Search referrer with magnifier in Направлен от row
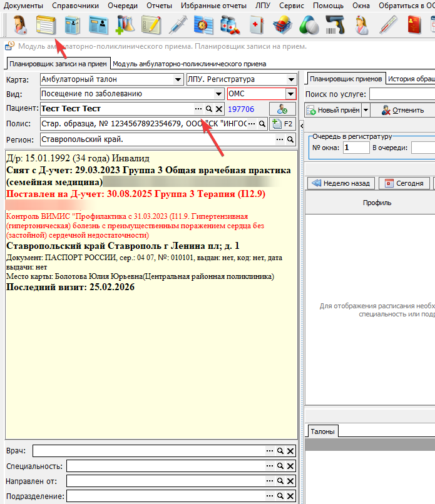The width and height of the screenshot is (435, 504). click(x=280, y=481)
